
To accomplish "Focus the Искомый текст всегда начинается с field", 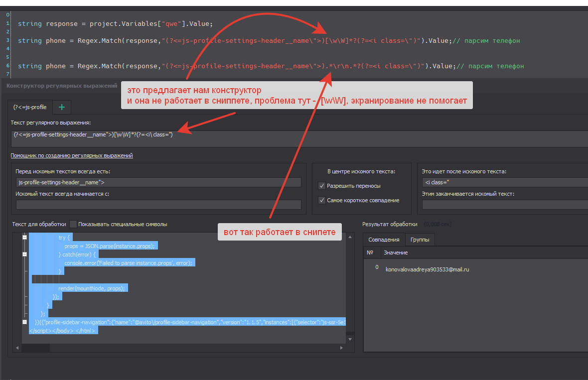I will pos(158,205).
